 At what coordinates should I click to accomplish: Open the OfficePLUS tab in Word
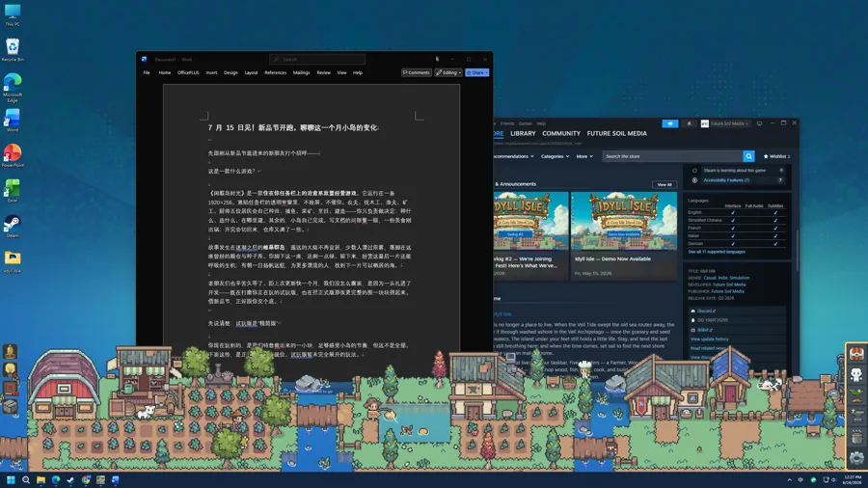tap(188, 72)
